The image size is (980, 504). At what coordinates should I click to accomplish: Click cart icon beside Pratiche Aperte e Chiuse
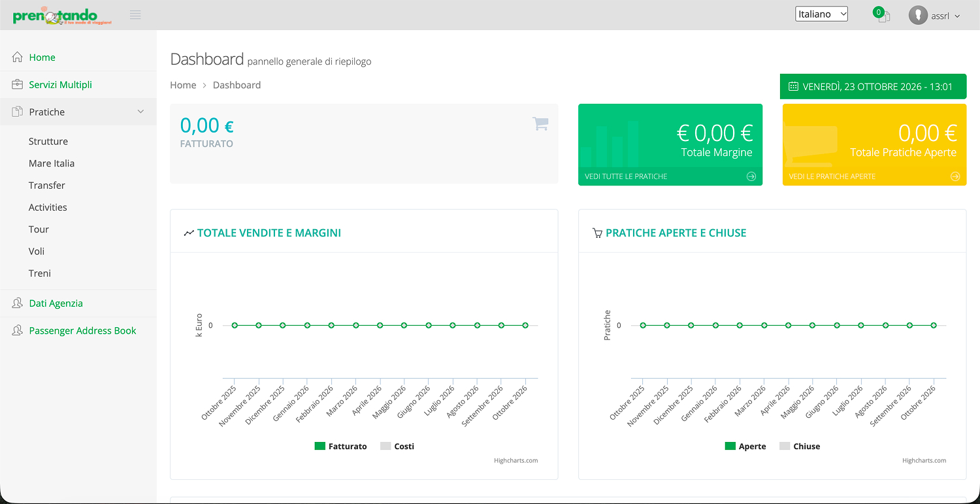click(597, 233)
